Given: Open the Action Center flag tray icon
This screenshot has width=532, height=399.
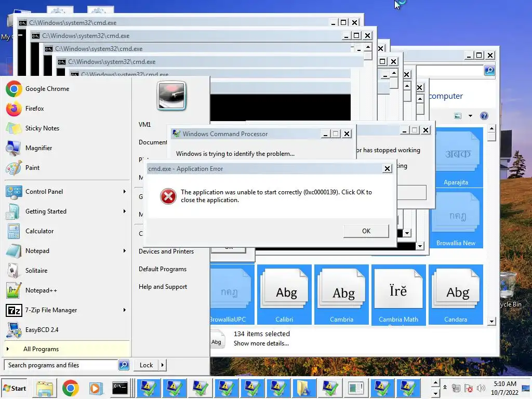Looking at the screenshot, I should tap(469, 388).
